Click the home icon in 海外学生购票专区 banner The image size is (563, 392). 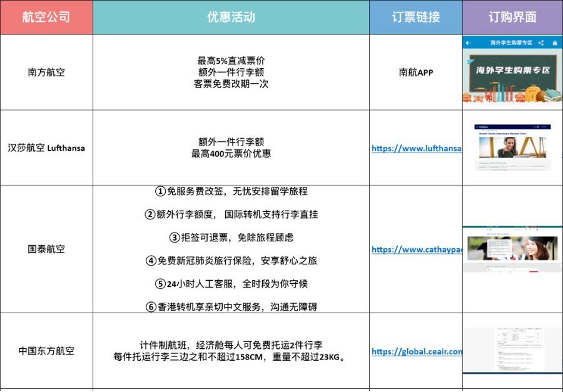[555, 43]
